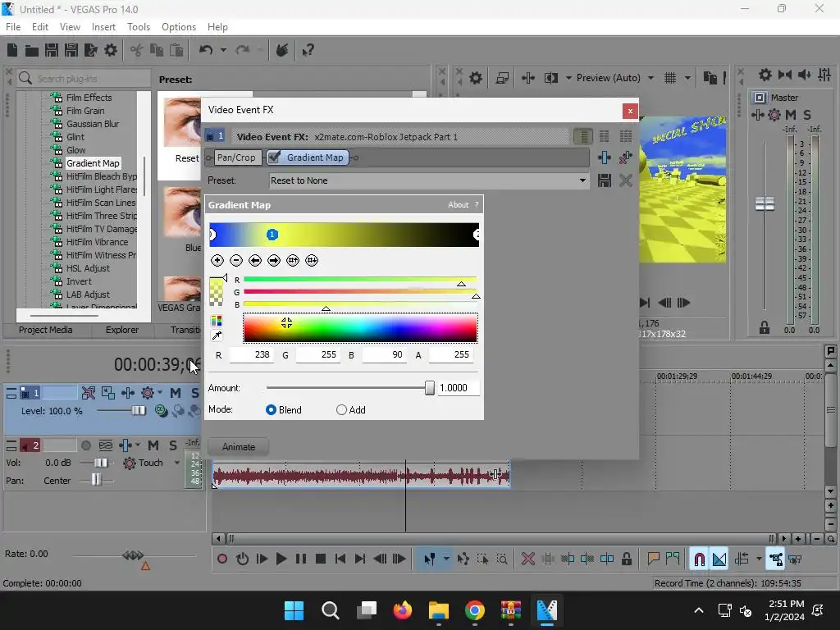Select HSL Adjust plug-in in list
The height and width of the screenshot is (630, 840).
tap(88, 268)
